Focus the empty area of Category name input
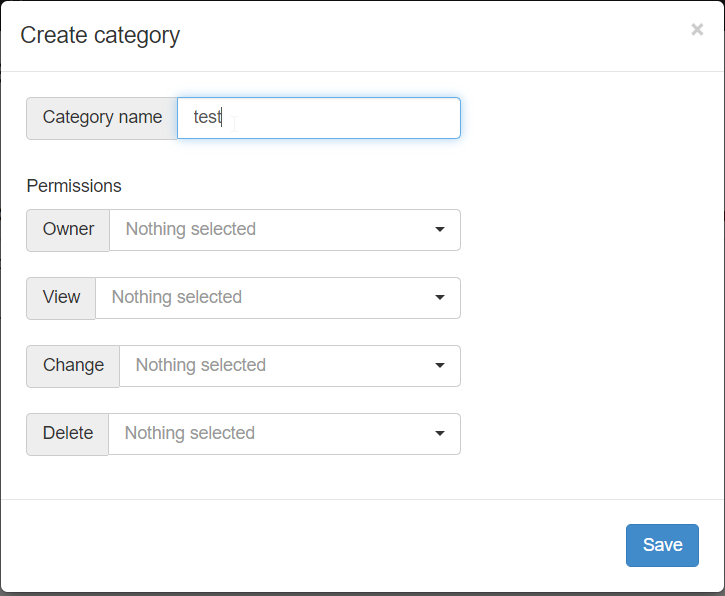Image resolution: width=725 pixels, height=596 pixels. 350,118
